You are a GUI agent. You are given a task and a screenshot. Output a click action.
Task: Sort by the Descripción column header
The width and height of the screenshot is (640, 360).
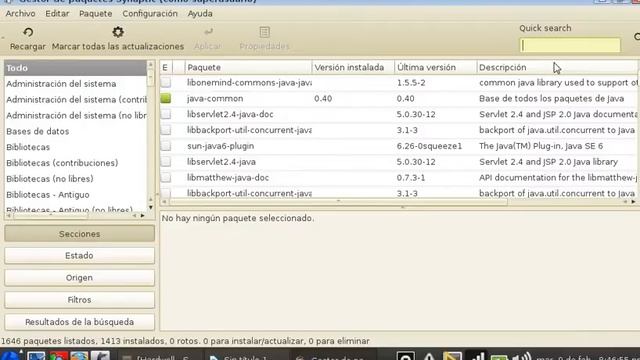tap(557, 67)
